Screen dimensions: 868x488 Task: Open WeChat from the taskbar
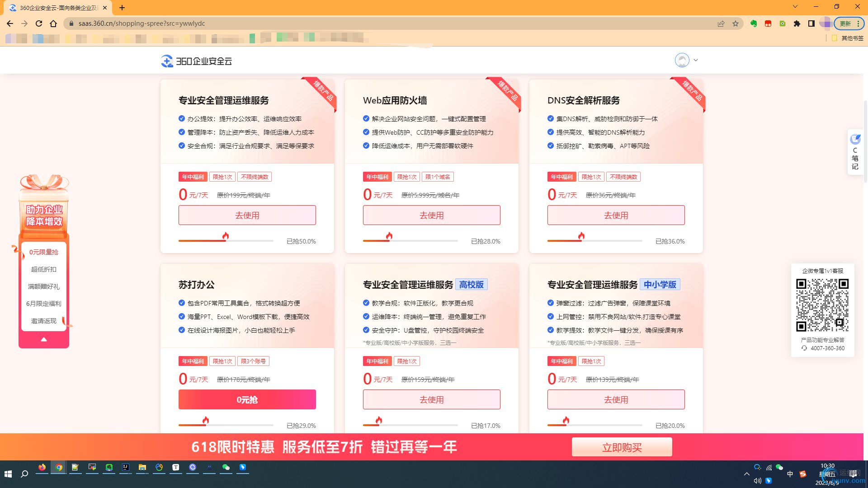226,468
